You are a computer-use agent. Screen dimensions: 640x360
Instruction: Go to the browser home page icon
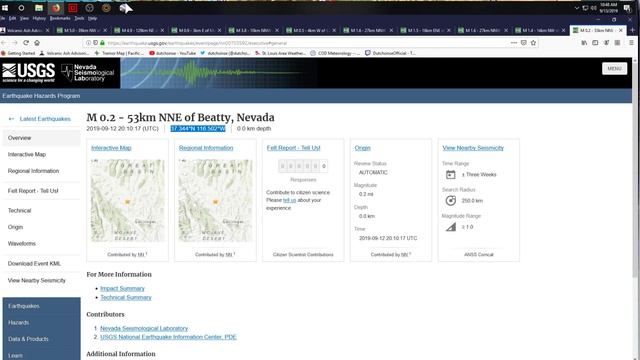pos(37,42)
